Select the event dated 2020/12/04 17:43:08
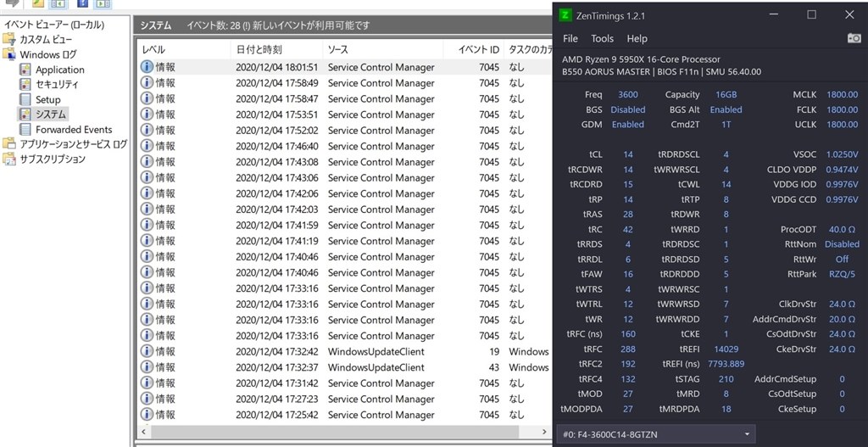The image size is (868, 447). pos(344,162)
